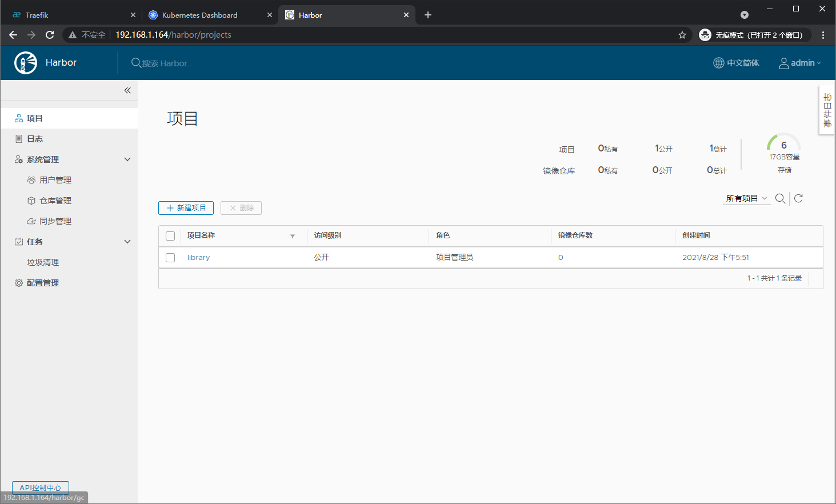This screenshot has height=504, width=836.
Task: Click the API控制中心 button
Action: click(x=41, y=487)
